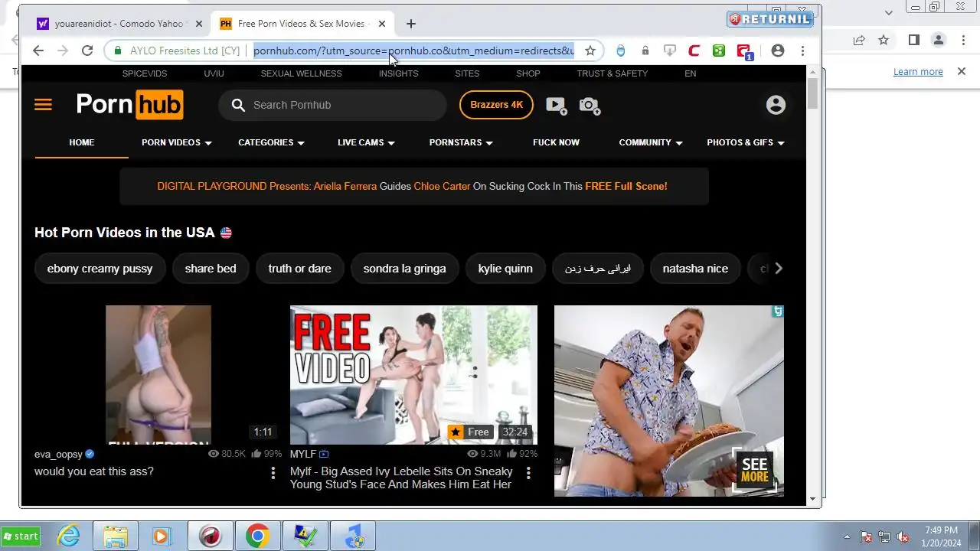Expand the Categories dropdown
Screen dimensions: 980x551
pos(271,142)
